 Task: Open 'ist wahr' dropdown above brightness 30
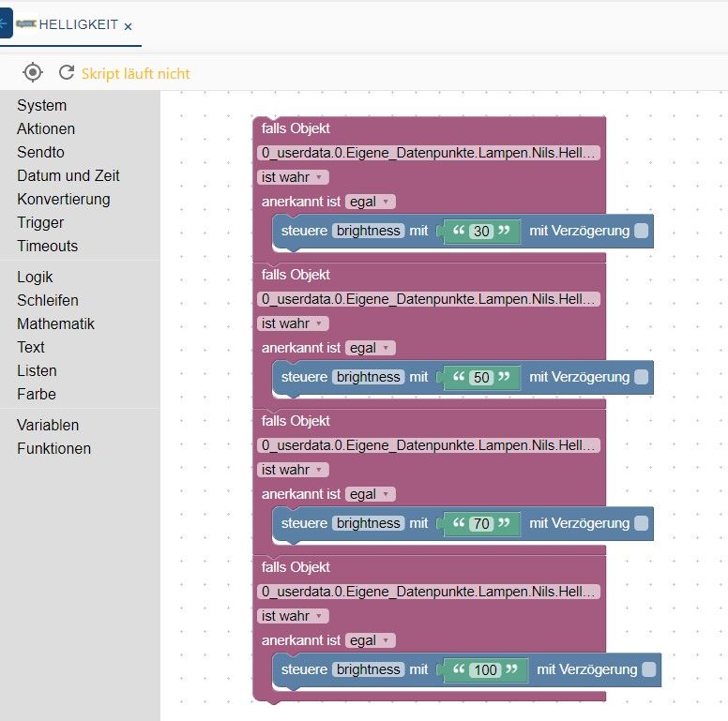[293, 177]
